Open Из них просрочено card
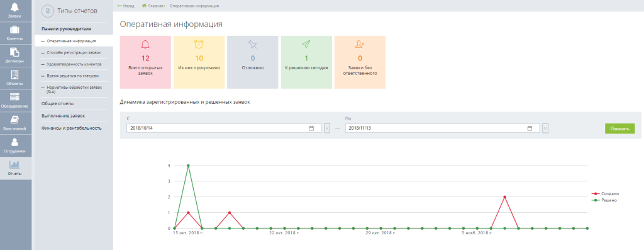The height and width of the screenshot is (250, 644). click(x=199, y=62)
